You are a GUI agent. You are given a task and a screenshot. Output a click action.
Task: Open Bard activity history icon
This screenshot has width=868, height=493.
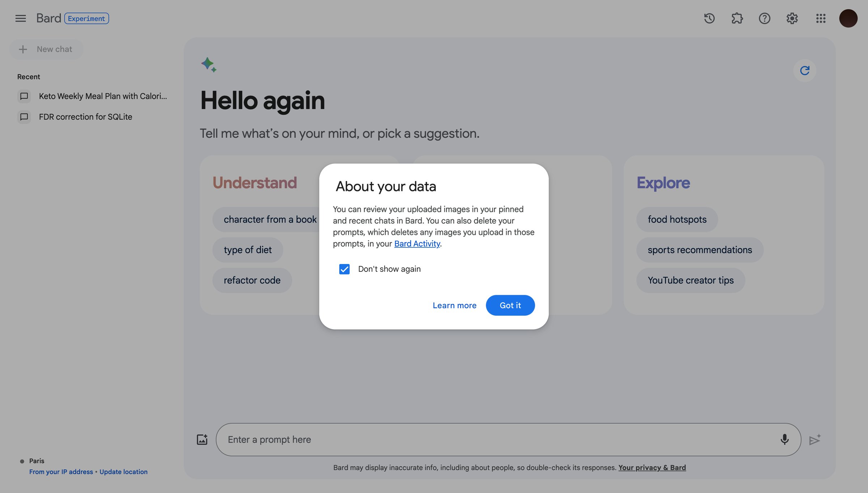[x=709, y=18]
